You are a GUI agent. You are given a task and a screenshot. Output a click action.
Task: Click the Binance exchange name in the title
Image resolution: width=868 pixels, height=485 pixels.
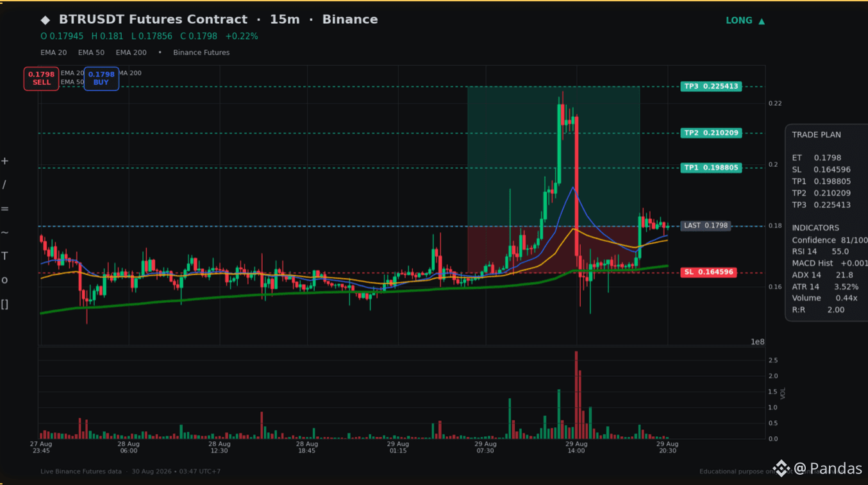350,20
